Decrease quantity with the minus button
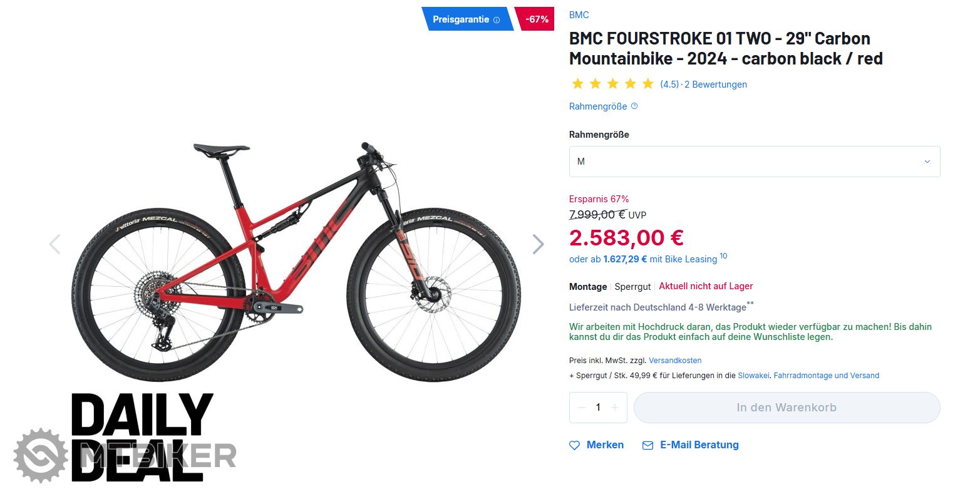The height and width of the screenshot is (494, 980). coord(582,408)
